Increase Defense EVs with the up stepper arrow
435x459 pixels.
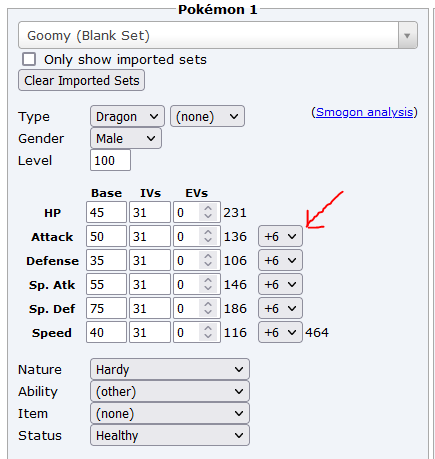[x=208, y=256]
